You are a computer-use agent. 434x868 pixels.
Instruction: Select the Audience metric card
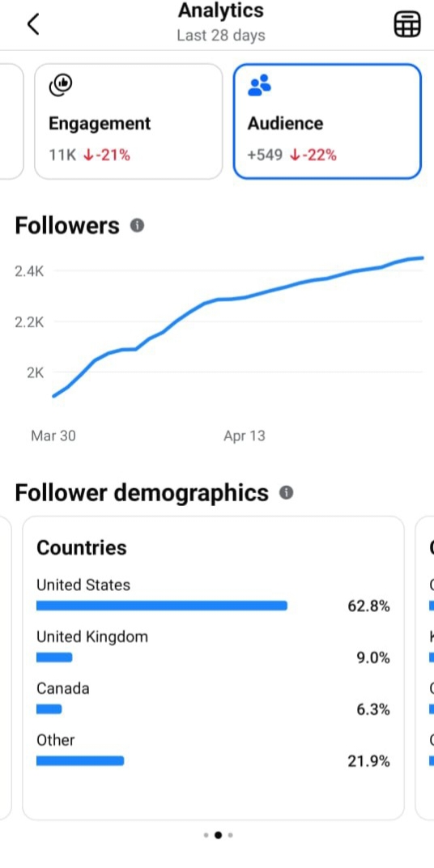tap(327, 121)
